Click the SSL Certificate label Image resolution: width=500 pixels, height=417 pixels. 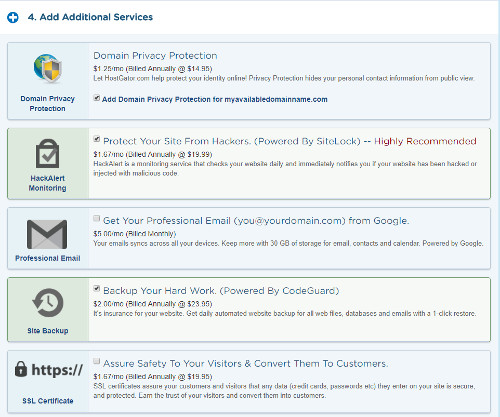pos(48,401)
